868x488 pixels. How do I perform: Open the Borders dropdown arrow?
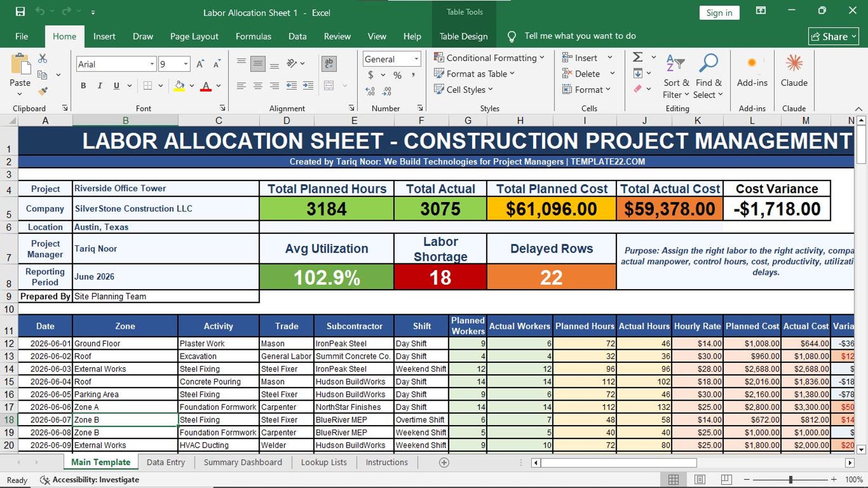click(161, 86)
